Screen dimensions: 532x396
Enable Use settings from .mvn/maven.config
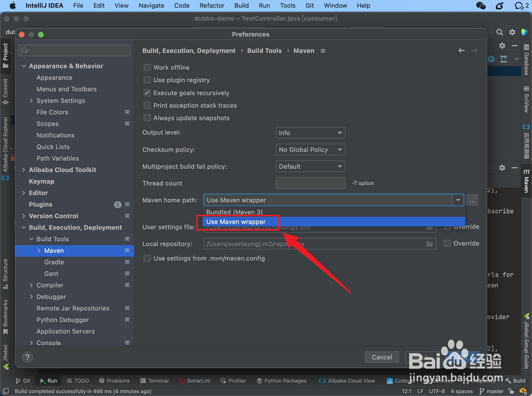point(147,258)
